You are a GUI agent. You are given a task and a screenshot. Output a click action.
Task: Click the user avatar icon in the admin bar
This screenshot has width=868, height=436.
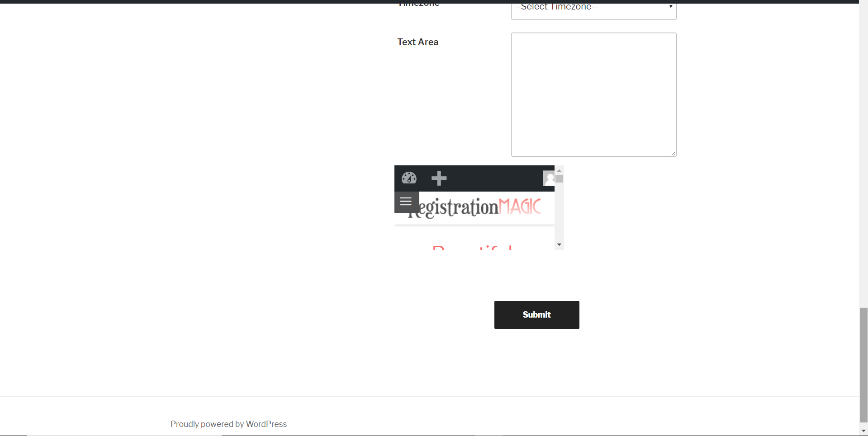[549, 178]
